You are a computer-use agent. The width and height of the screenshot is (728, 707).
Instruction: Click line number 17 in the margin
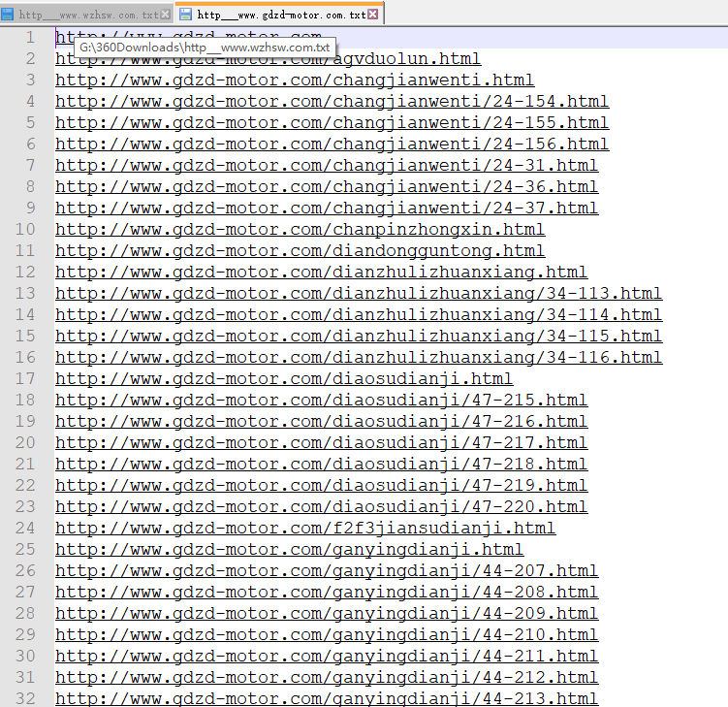pos(25,379)
